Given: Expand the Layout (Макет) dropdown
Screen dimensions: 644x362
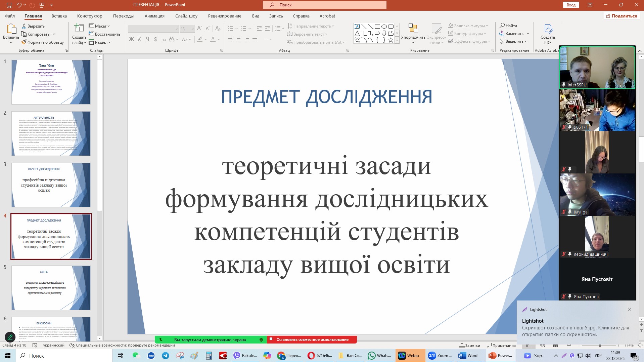Looking at the screenshot, I should 100,26.
